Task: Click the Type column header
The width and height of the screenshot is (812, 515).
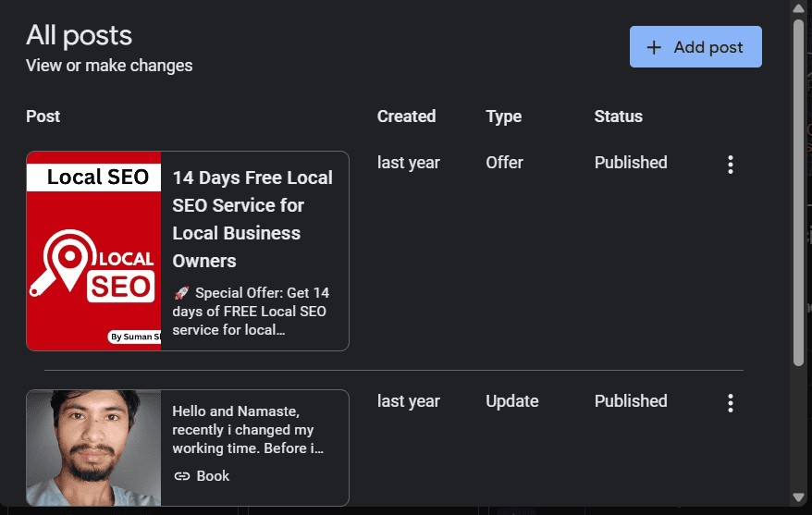Action: tap(503, 116)
